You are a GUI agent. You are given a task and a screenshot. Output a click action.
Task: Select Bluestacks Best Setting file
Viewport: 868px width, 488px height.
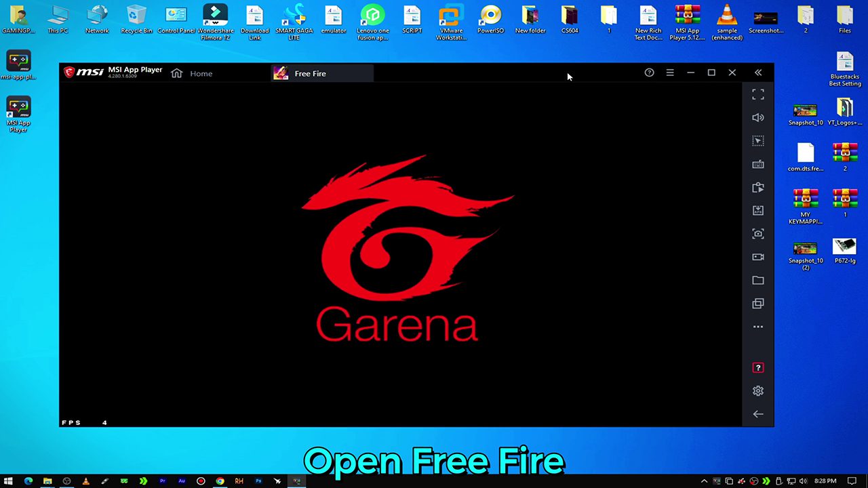(x=845, y=69)
